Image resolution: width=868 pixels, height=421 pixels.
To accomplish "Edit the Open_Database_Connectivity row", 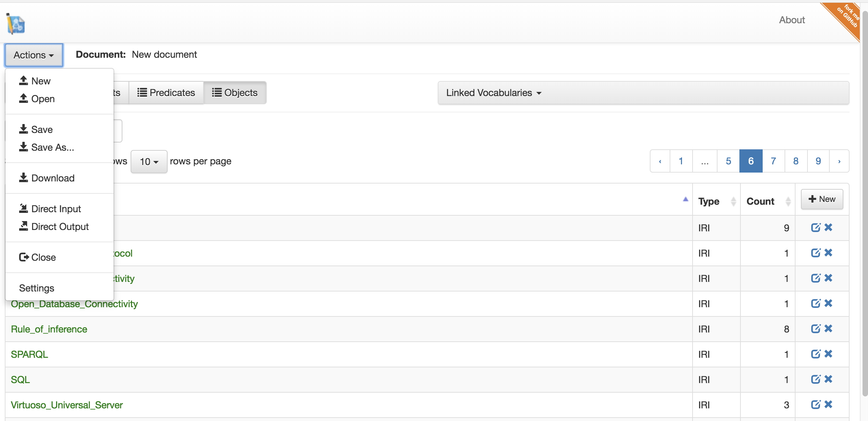I will pyautogui.click(x=816, y=303).
